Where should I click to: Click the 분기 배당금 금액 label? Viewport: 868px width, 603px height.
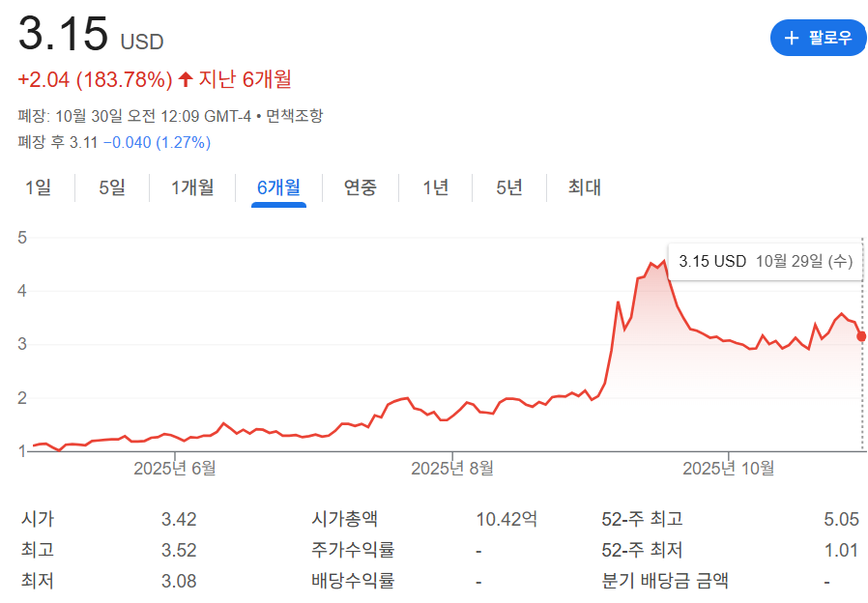tap(665, 581)
